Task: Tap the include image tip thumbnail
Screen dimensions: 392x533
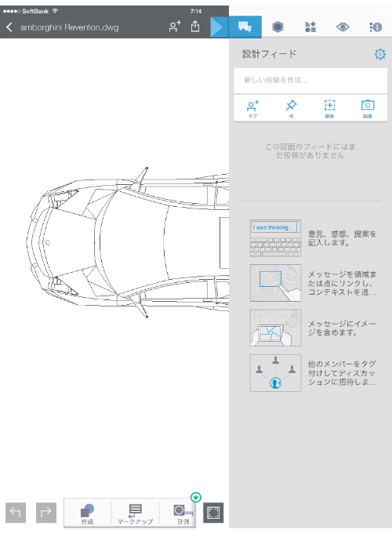Action: point(275,328)
